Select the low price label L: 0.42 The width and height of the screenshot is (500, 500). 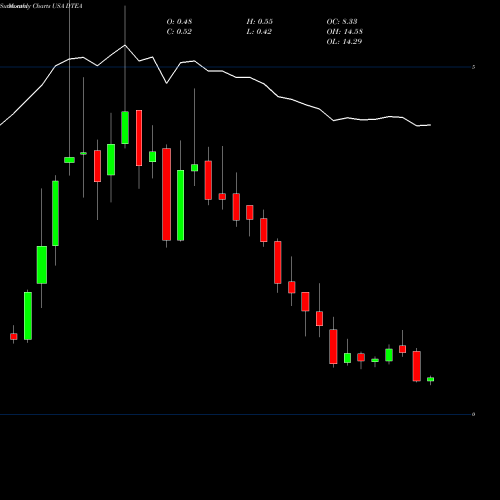tap(259, 32)
